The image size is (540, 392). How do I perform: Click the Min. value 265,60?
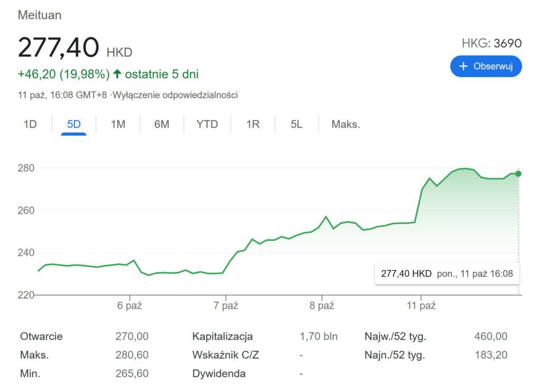pos(132,374)
